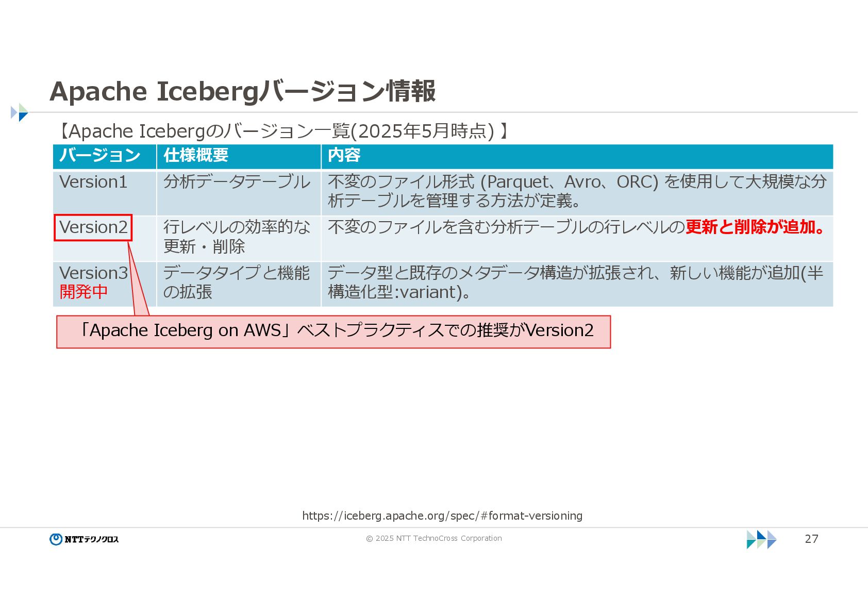Select the 分析データテーブル cell
Screen dimensions: 868x614
point(239,193)
